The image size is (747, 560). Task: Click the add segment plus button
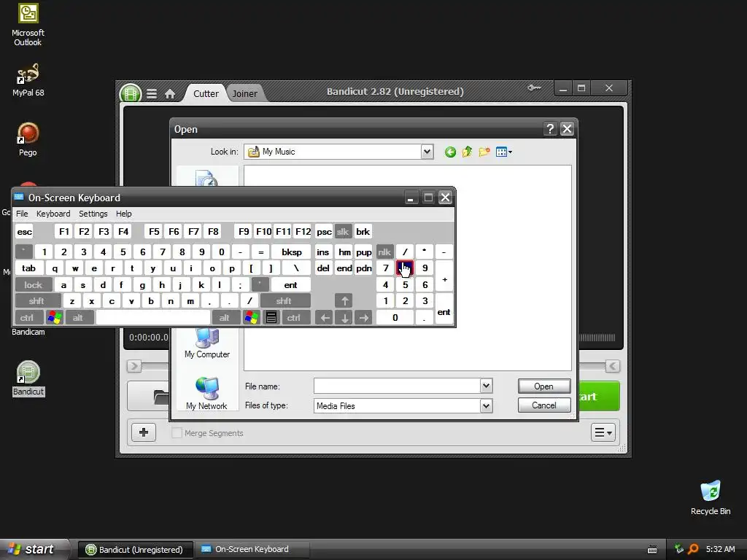(x=144, y=432)
